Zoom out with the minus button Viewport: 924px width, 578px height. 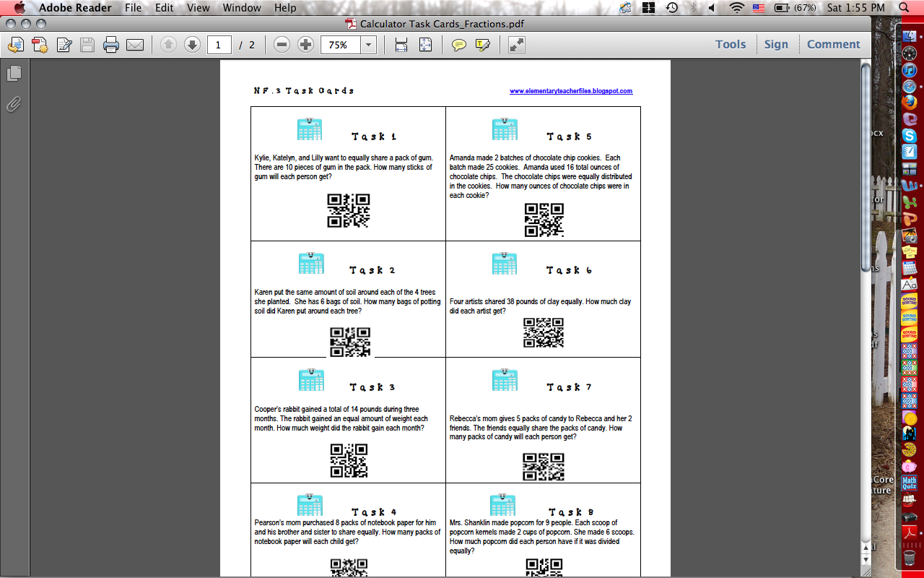coord(282,45)
